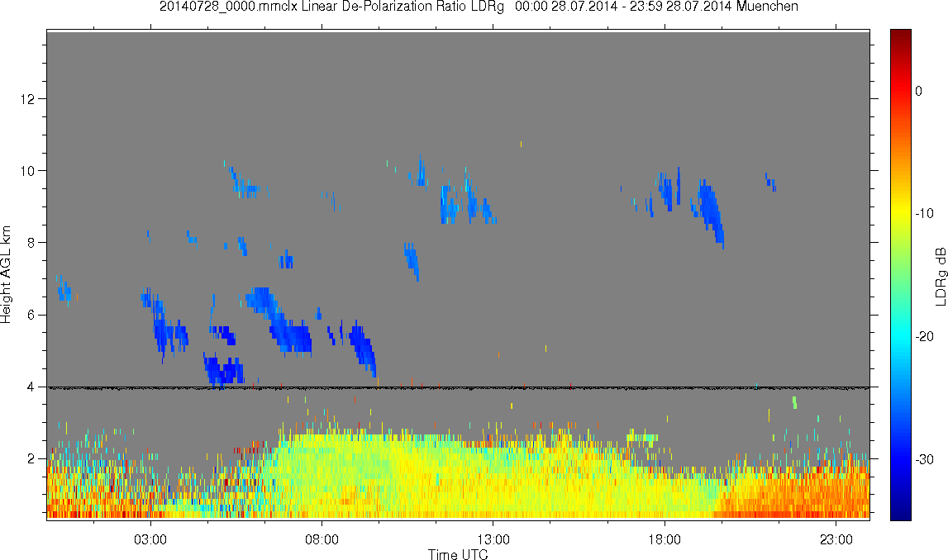The image size is (948, 560).
Task: Click the colorbar value label -20
Action: tap(924, 336)
